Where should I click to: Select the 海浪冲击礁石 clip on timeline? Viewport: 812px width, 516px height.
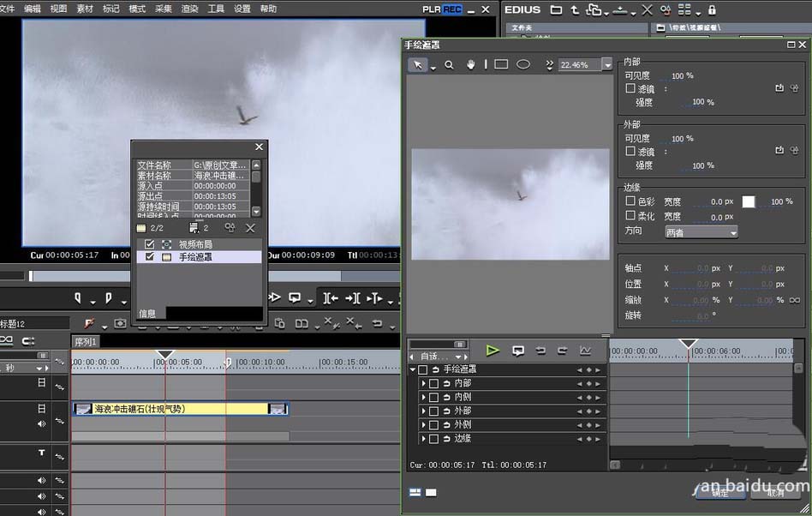tap(180, 409)
